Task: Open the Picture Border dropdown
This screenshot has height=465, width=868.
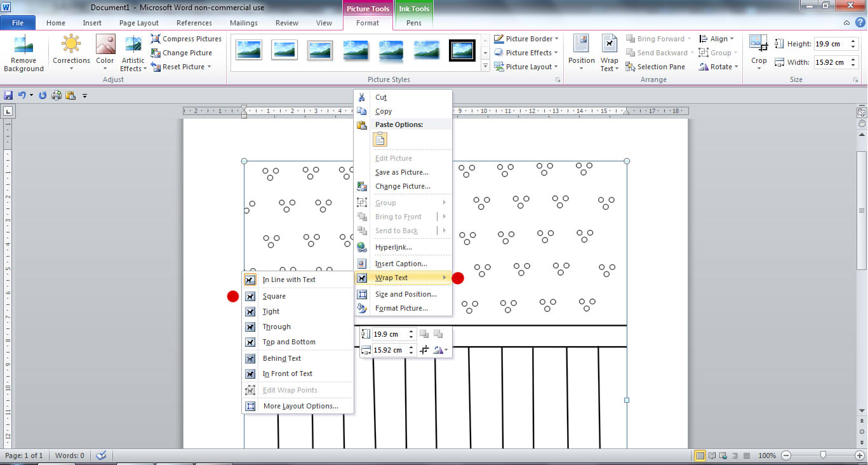Action: (526, 38)
